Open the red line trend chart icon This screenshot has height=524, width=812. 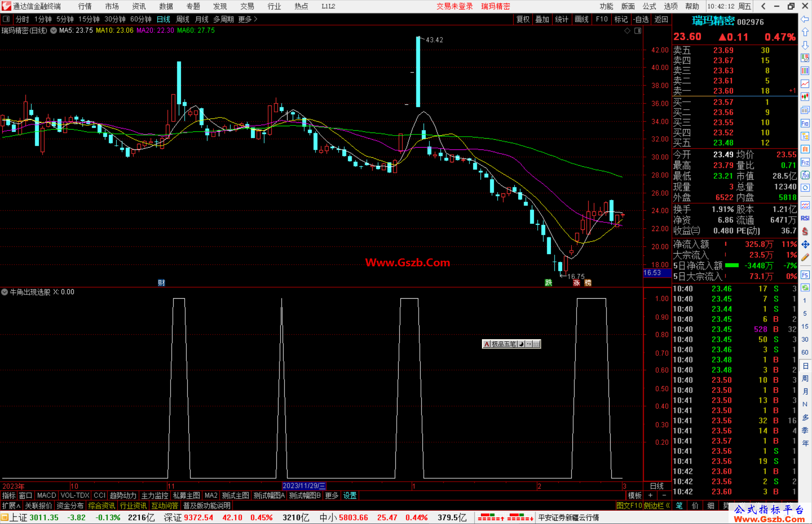[x=805, y=84]
